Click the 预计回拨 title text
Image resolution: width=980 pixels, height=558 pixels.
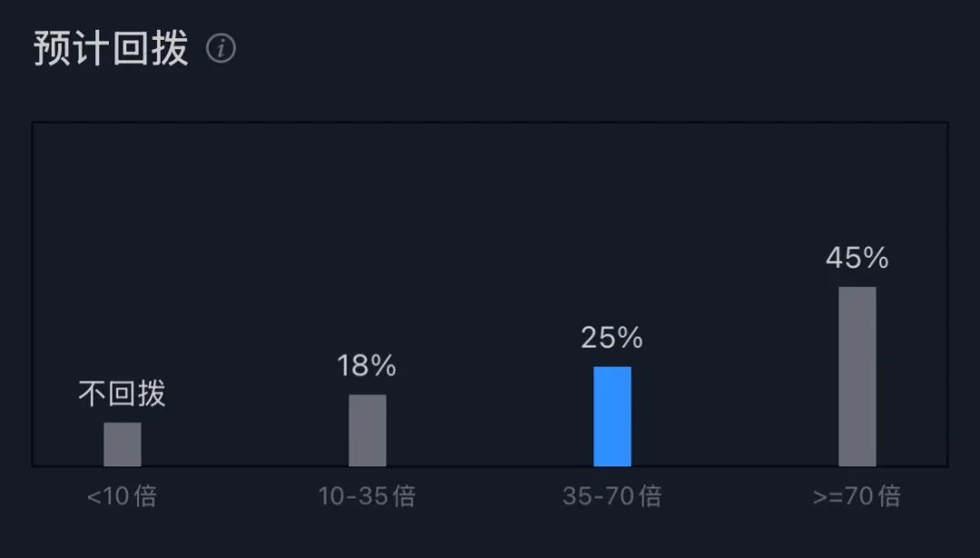(111, 49)
